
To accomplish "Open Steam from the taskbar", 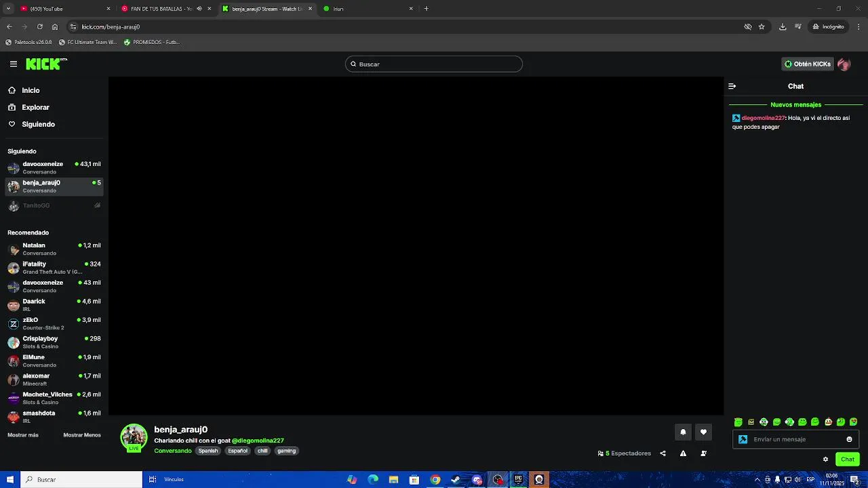I will pyautogui.click(x=456, y=479).
